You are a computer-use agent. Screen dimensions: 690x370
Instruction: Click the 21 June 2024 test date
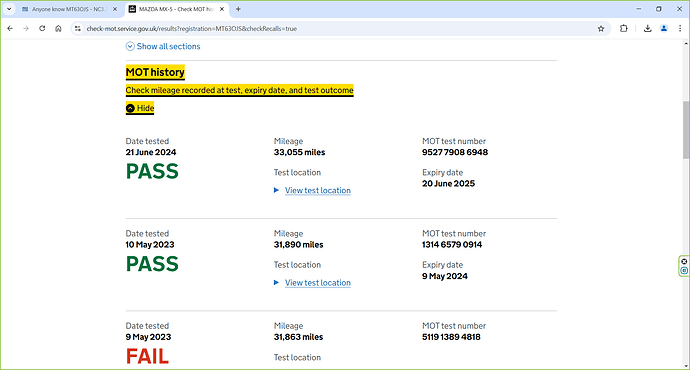(x=151, y=152)
